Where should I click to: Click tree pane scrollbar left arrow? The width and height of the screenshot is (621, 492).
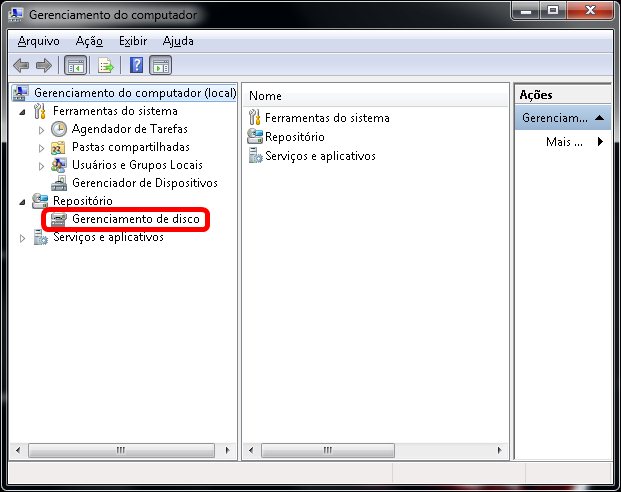click(18, 450)
